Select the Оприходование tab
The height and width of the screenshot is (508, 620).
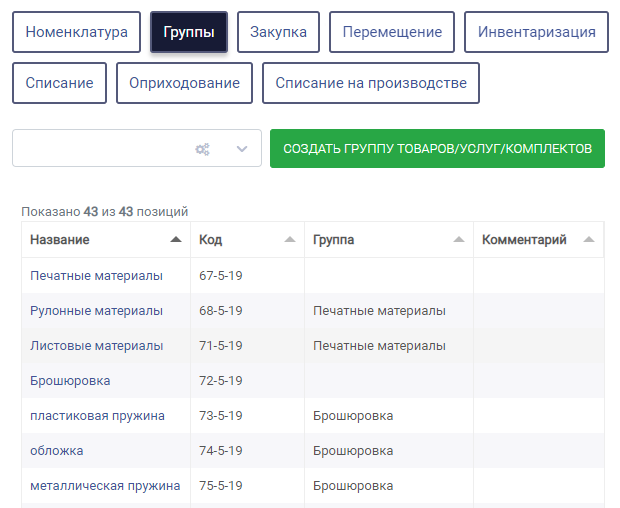(184, 83)
